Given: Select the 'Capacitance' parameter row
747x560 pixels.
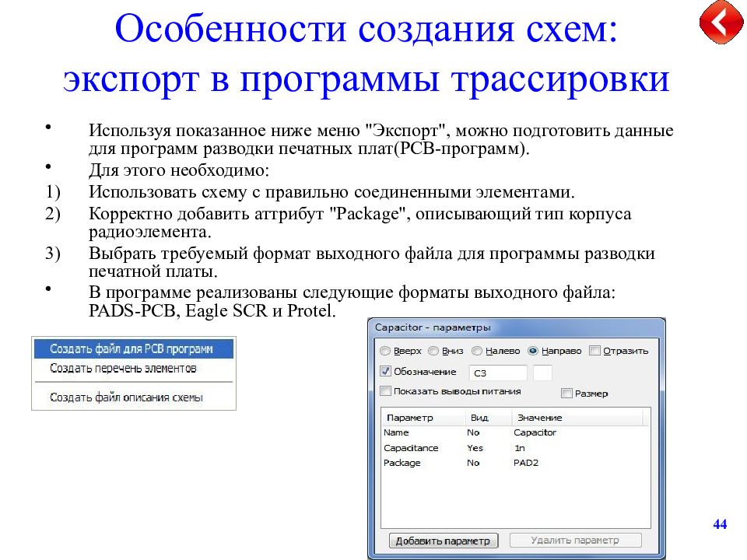Looking at the screenshot, I should [515, 448].
